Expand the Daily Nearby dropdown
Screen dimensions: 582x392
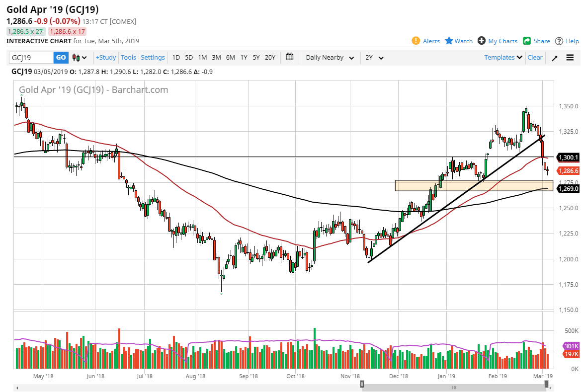coord(330,58)
